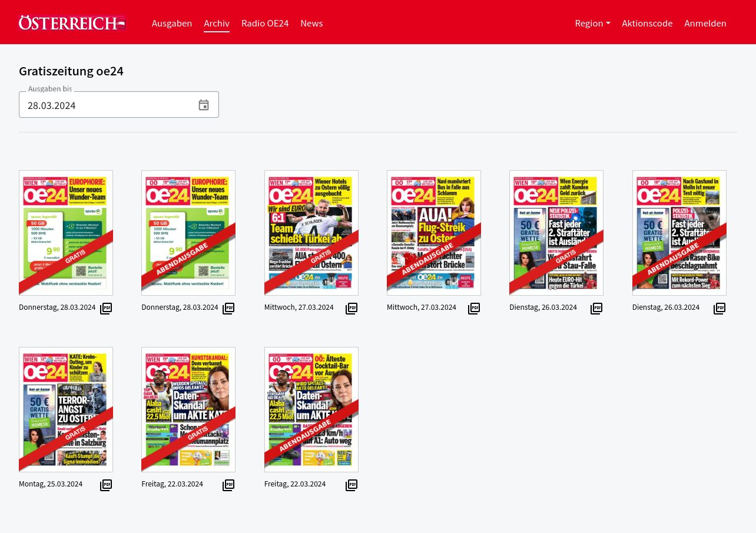
Task: Open the News navigation link
Action: [311, 23]
